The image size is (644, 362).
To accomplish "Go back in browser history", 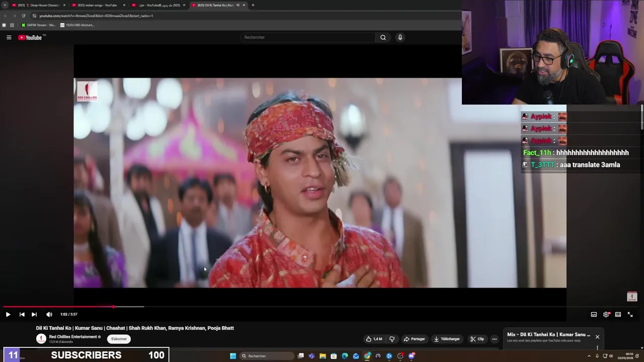I will click(5, 16).
